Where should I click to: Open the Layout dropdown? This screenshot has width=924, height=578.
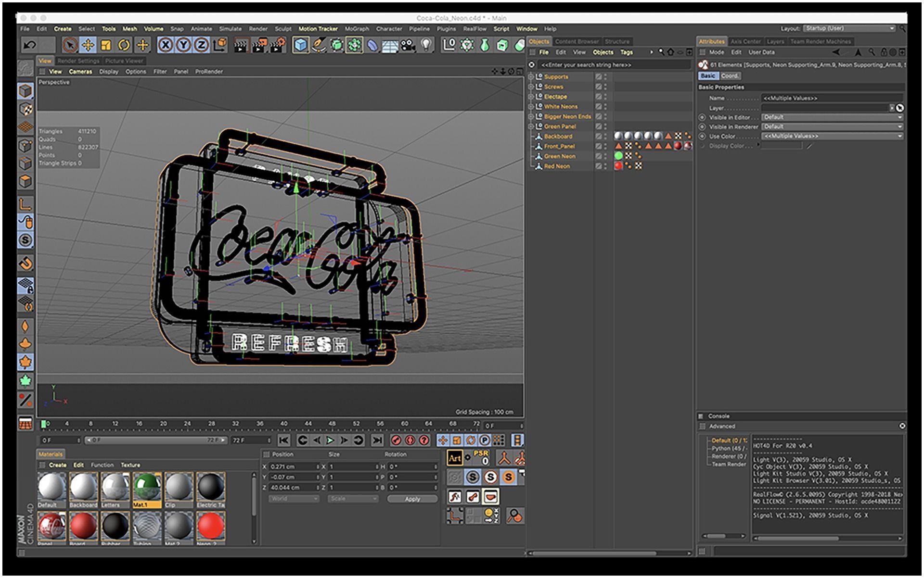pos(849,28)
